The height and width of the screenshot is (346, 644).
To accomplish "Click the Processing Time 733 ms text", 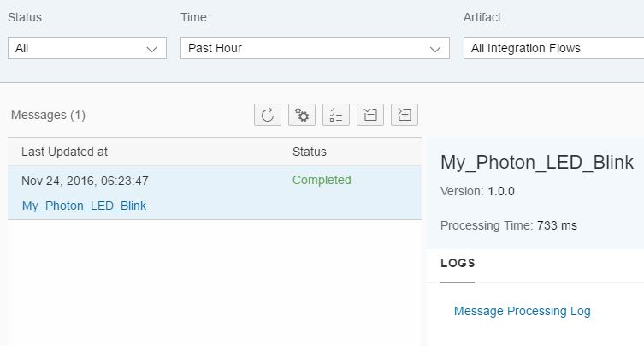I will click(508, 225).
